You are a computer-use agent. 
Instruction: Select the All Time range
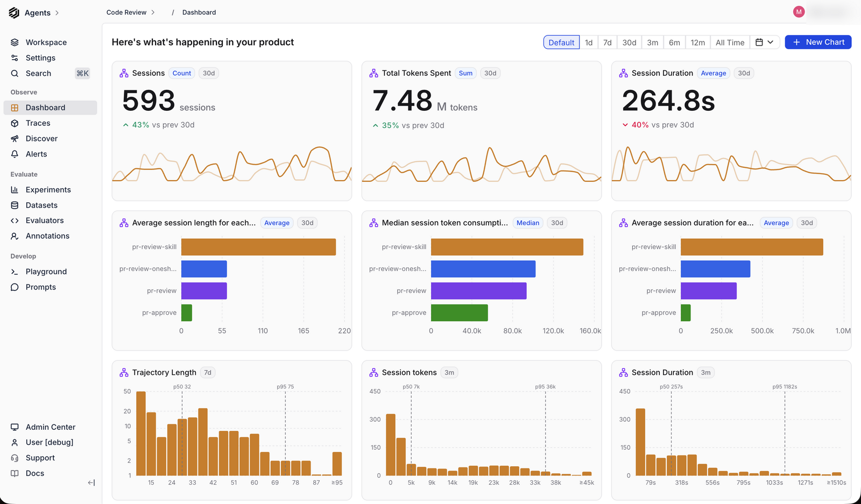point(730,42)
